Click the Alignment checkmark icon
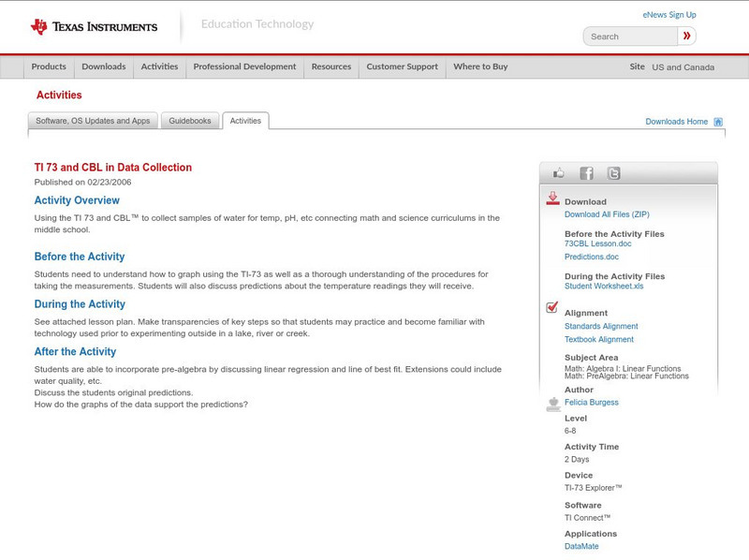The width and height of the screenshot is (749, 560). coord(552,307)
